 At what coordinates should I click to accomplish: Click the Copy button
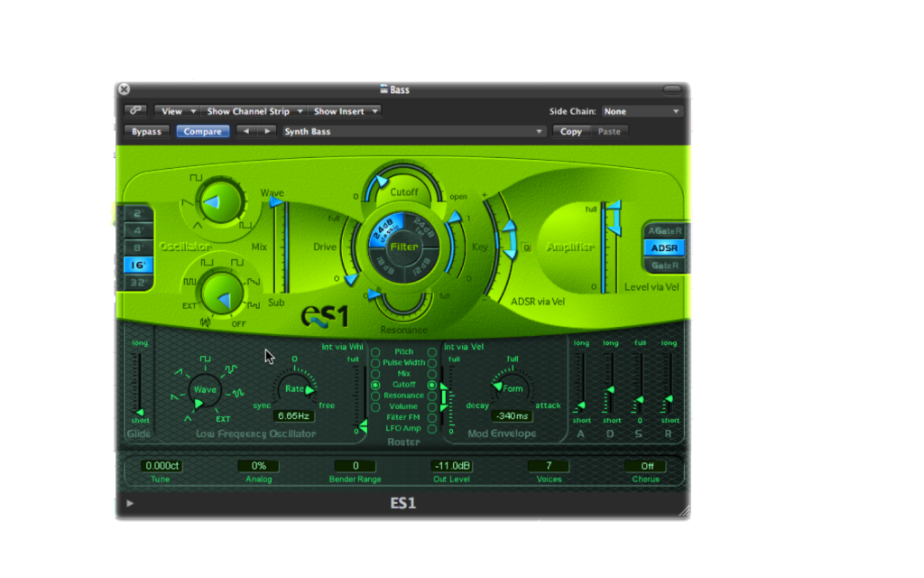point(570,131)
